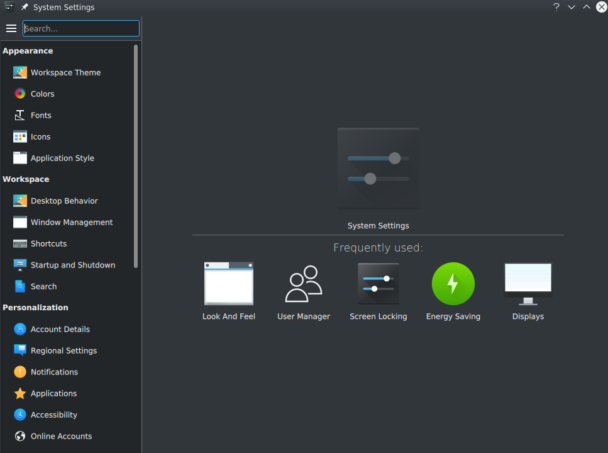Open Application Style window icon

click(x=20, y=158)
